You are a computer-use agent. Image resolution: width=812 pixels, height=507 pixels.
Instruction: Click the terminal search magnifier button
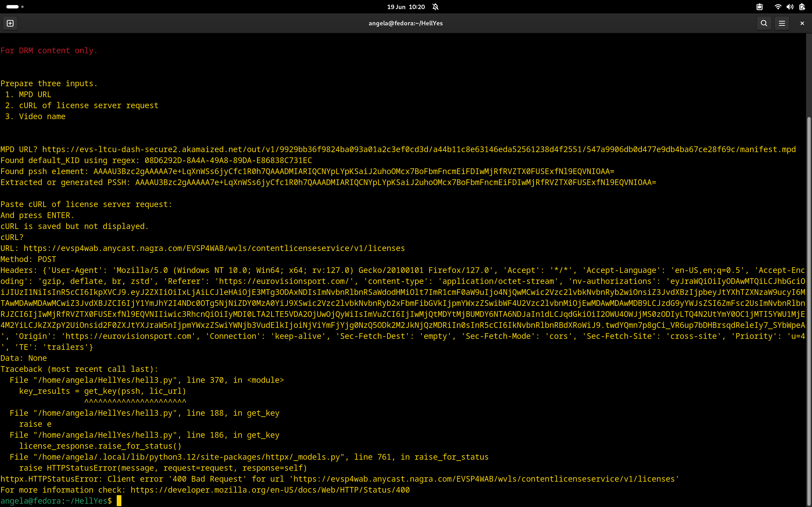764,23
